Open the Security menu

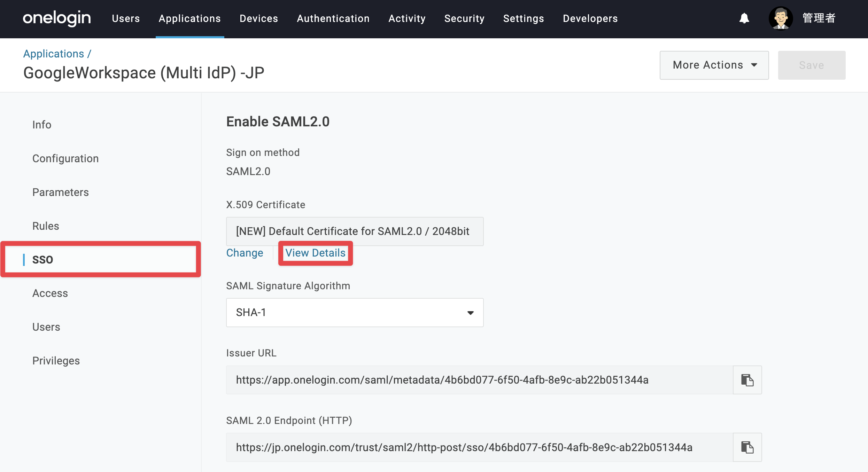pyautogui.click(x=464, y=18)
